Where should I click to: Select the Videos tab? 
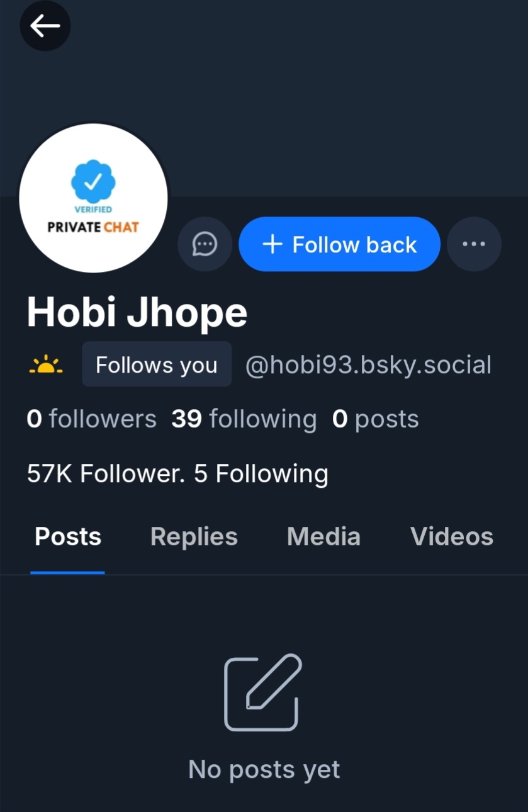coord(451,537)
